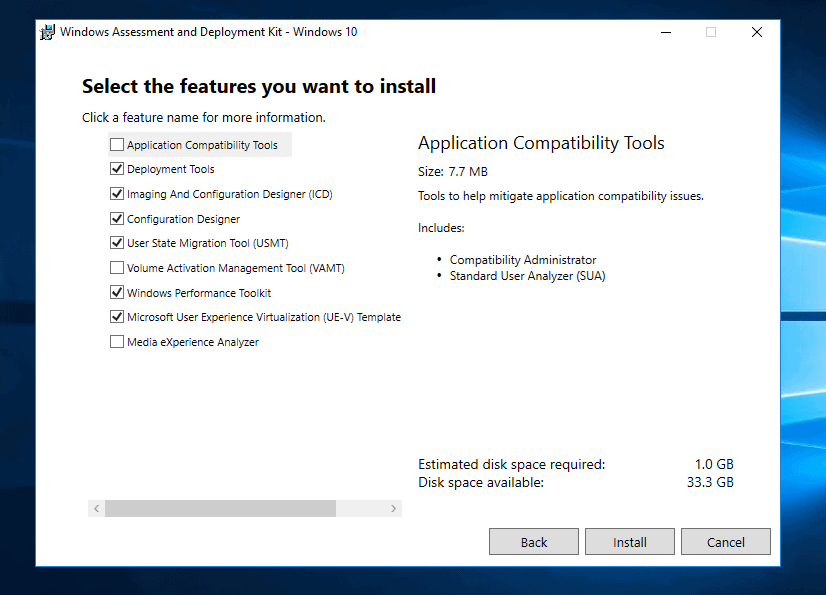
Task: Select Microsoft User Experience Virtualization (UE-V) Template name
Action: [x=264, y=317]
